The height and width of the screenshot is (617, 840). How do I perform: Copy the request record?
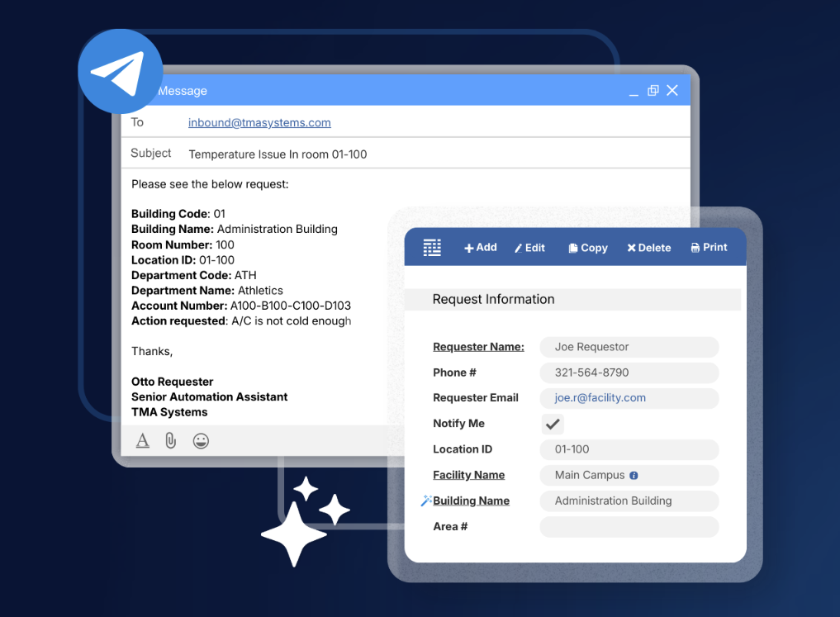[588, 248]
